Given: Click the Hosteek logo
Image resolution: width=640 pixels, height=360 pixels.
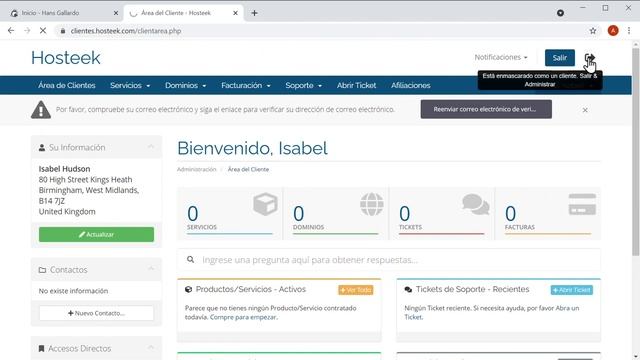Looking at the screenshot, I should pos(66,58).
